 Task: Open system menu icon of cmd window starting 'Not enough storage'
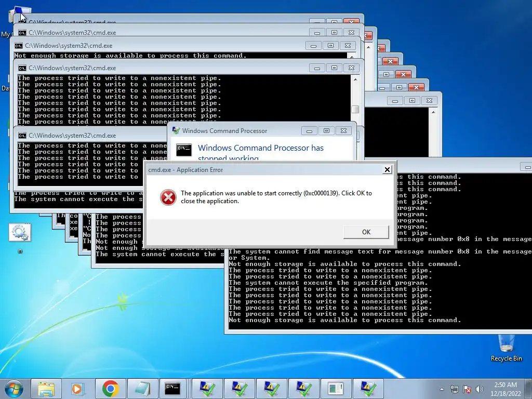(19, 46)
